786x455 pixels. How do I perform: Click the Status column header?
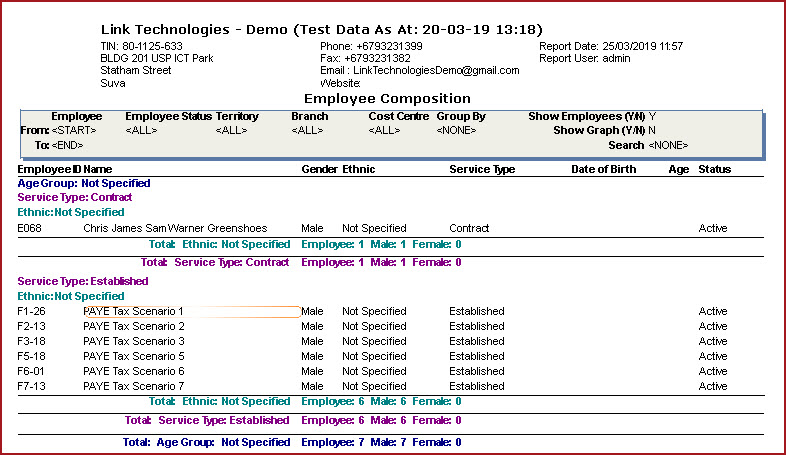coord(714,170)
